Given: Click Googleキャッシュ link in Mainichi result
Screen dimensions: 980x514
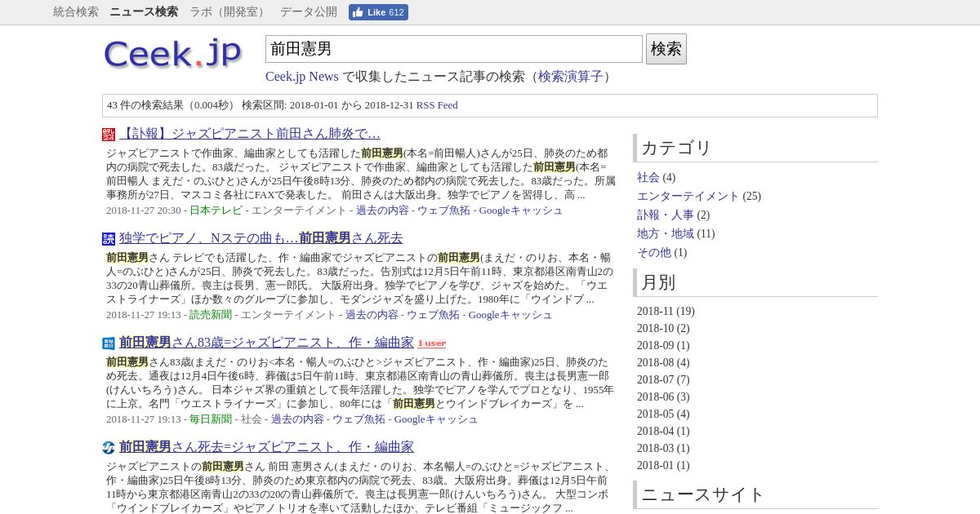Looking at the screenshot, I should pos(436,419).
